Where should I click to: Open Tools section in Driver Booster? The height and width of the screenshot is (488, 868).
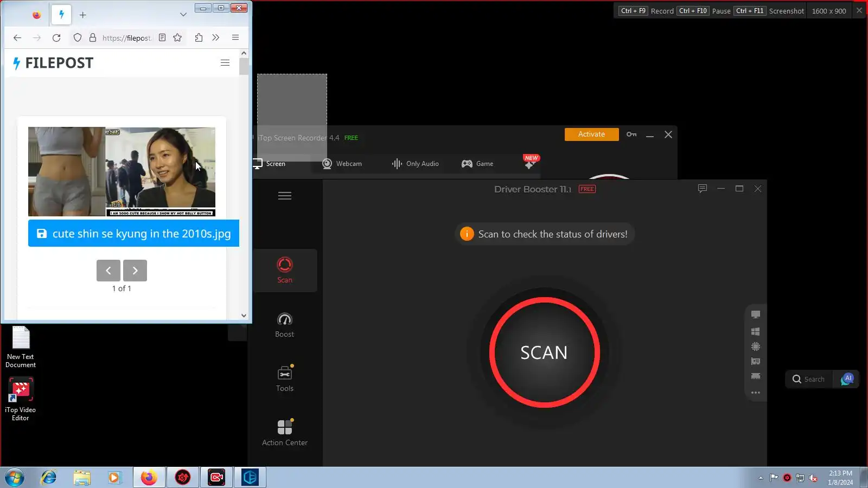(x=285, y=378)
